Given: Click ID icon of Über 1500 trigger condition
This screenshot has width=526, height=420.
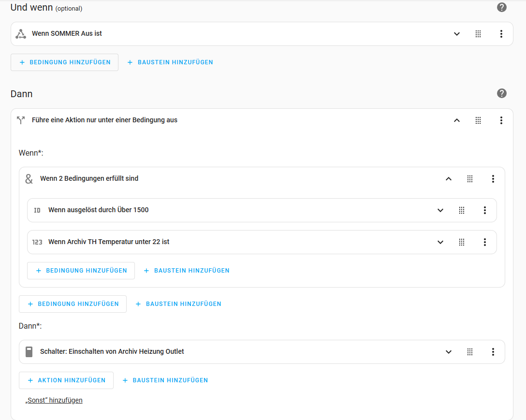Looking at the screenshot, I should 37,210.
